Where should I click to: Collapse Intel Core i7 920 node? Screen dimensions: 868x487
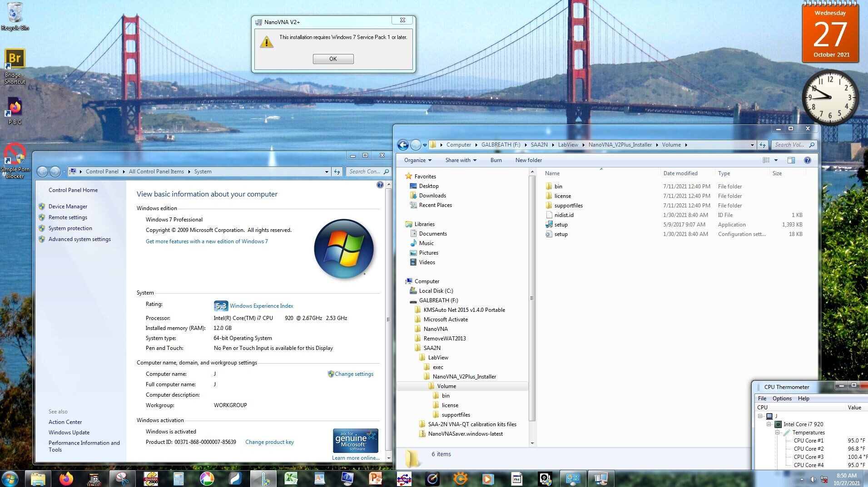[769, 424]
